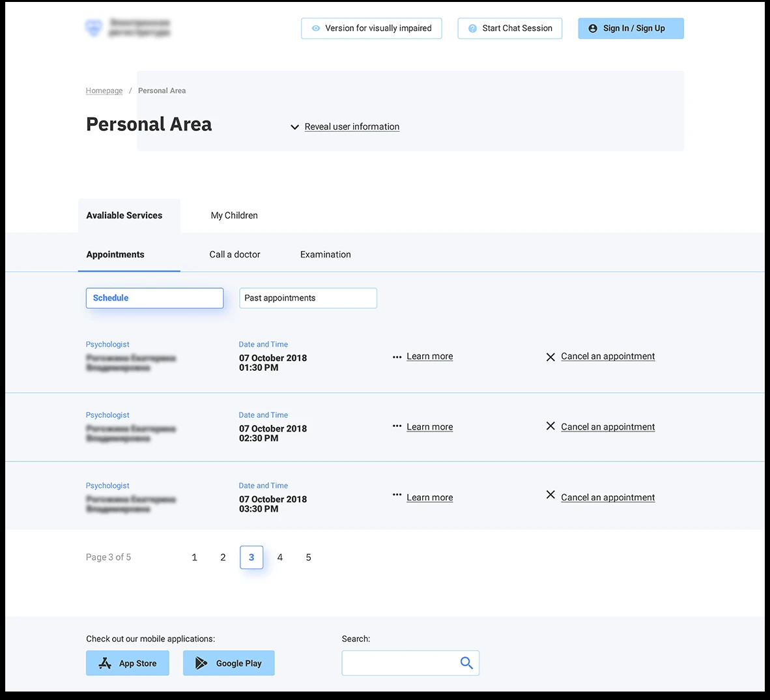This screenshot has width=770, height=700.
Task: Show Past appointments
Action: click(308, 298)
